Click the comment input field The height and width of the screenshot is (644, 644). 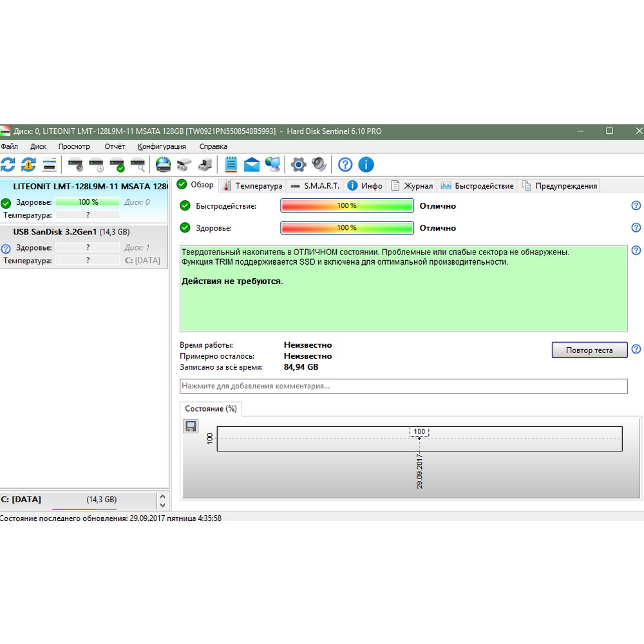coord(403,386)
